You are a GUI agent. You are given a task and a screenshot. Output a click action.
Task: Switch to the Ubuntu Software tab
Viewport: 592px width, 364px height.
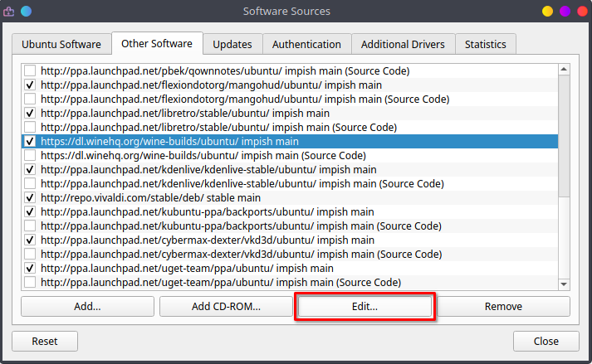pos(61,44)
